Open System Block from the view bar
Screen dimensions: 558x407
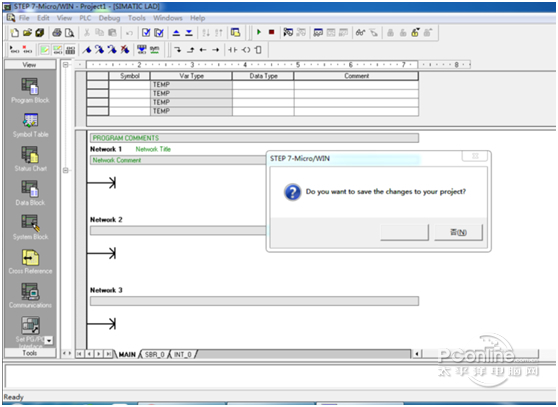[x=30, y=227]
